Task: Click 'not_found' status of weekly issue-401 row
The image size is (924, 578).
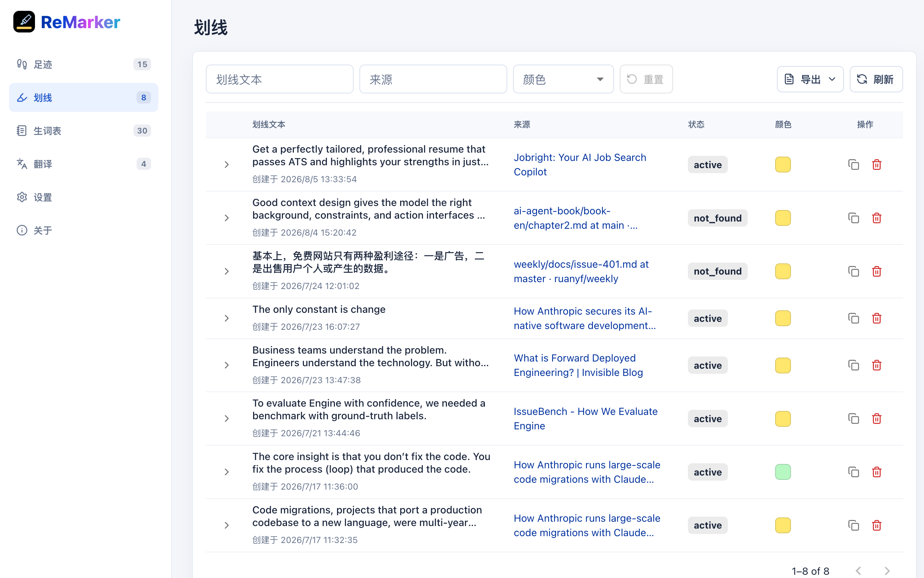Action: click(x=717, y=271)
